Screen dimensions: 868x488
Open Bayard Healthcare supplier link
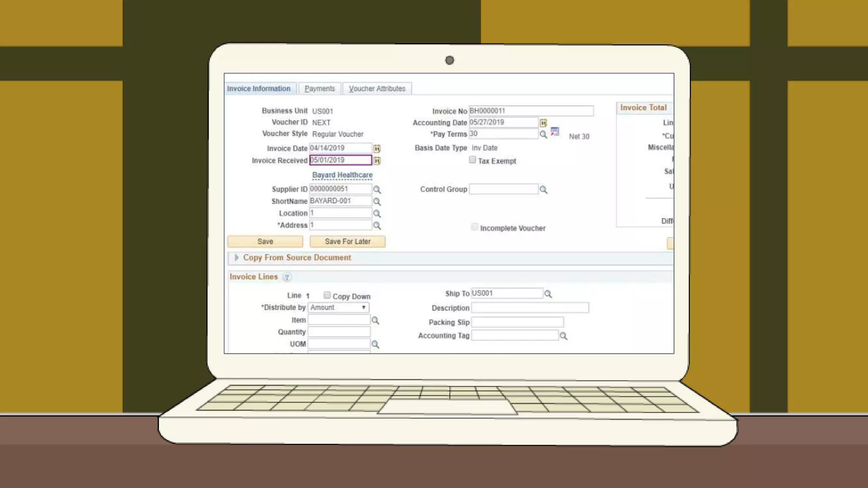[x=342, y=175]
